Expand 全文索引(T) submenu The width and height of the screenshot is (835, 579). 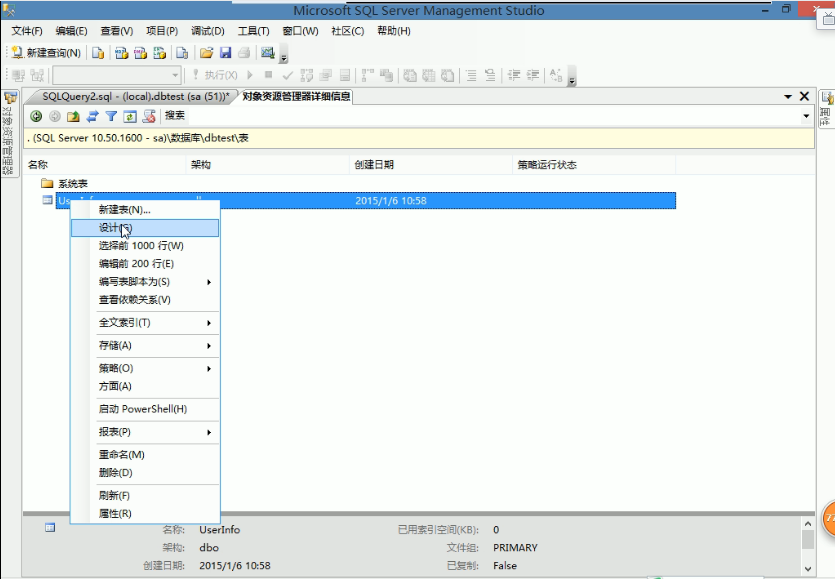click(x=145, y=323)
